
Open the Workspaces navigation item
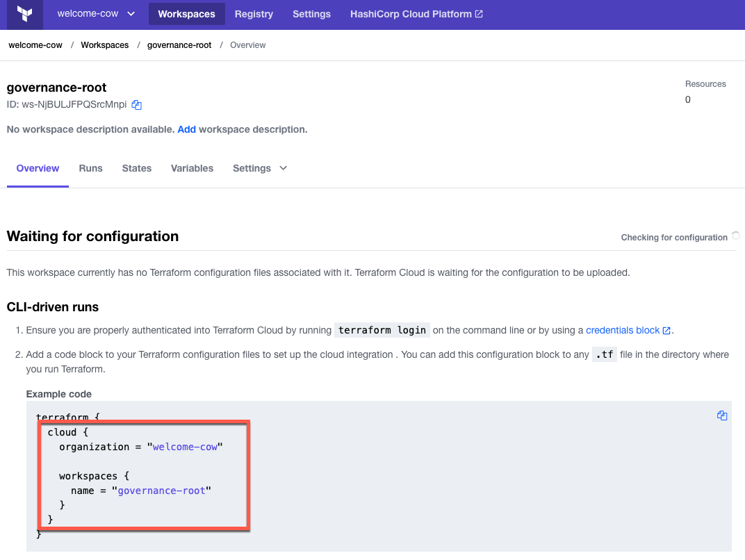click(x=186, y=13)
